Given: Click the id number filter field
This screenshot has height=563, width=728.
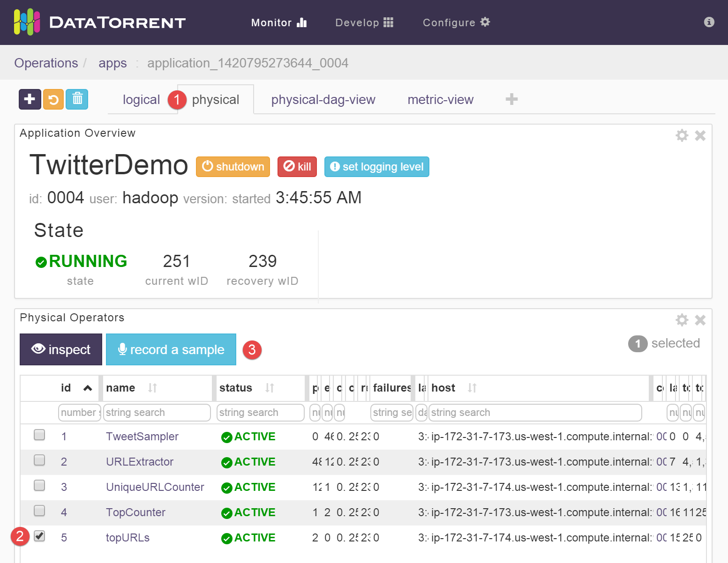Looking at the screenshot, I should click(x=80, y=413).
